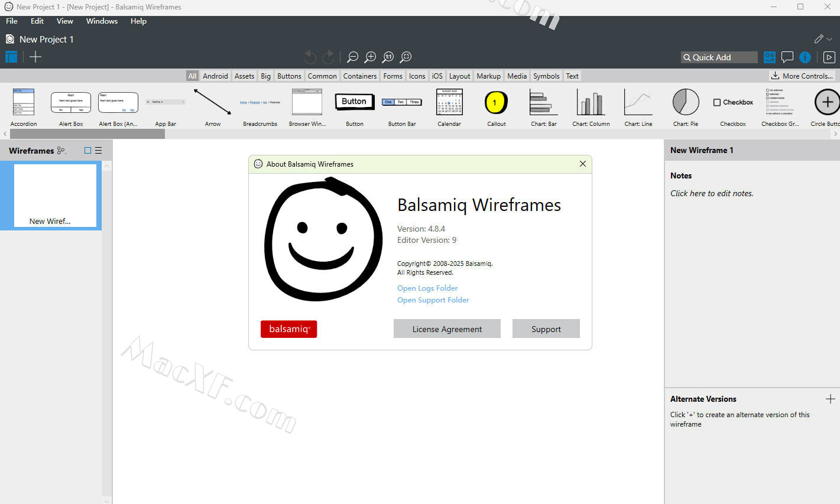Switch library to Containers category
840x504 pixels.
coord(360,76)
